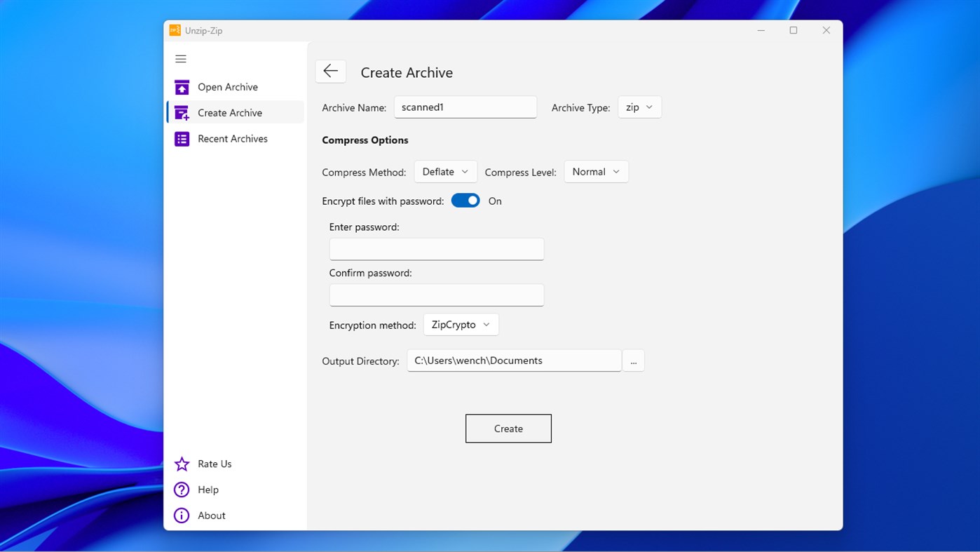Open the Encryption method dropdown
The width and height of the screenshot is (980, 552).
(x=461, y=324)
